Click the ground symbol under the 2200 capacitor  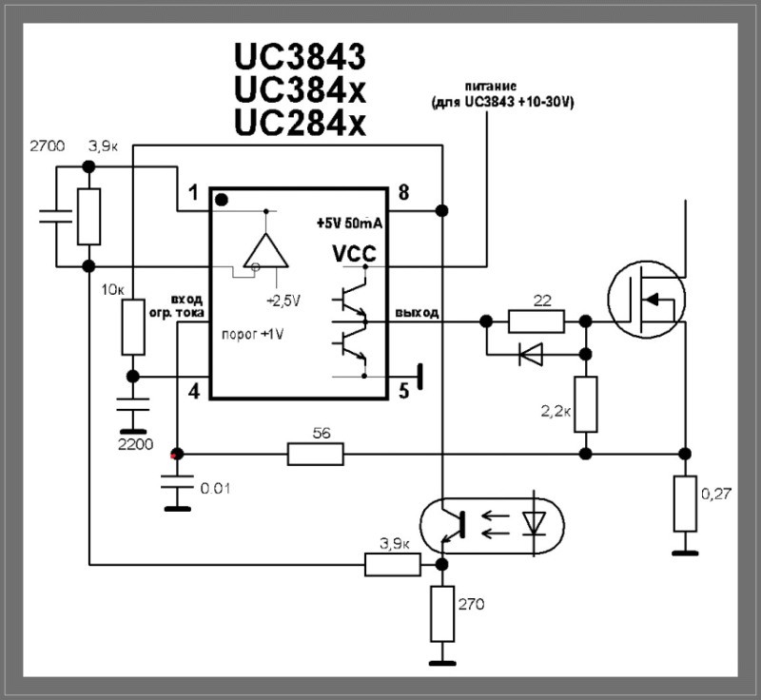(x=133, y=431)
